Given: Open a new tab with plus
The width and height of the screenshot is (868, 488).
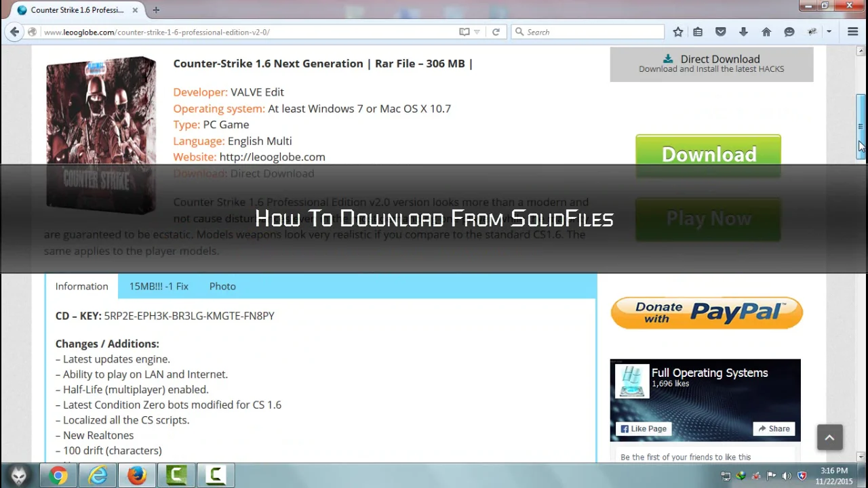Looking at the screenshot, I should click(x=156, y=10).
